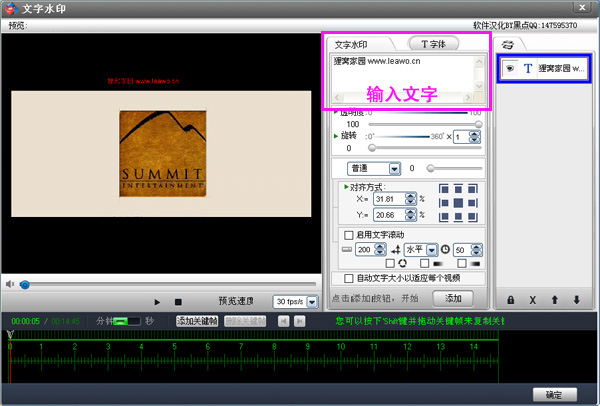Adjust the X position 31.81 stepper
Viewport: 600px width, 406px height.
(411, 199)
